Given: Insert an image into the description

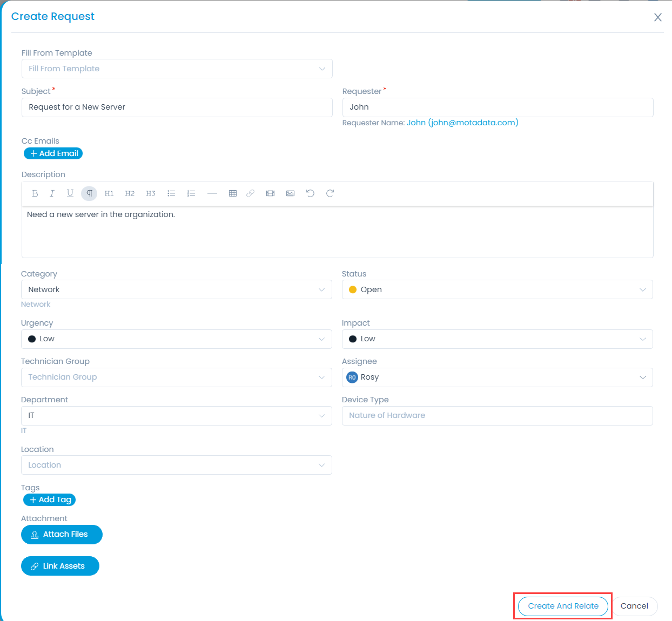Looking at the screenshot, I should point(290,193).
